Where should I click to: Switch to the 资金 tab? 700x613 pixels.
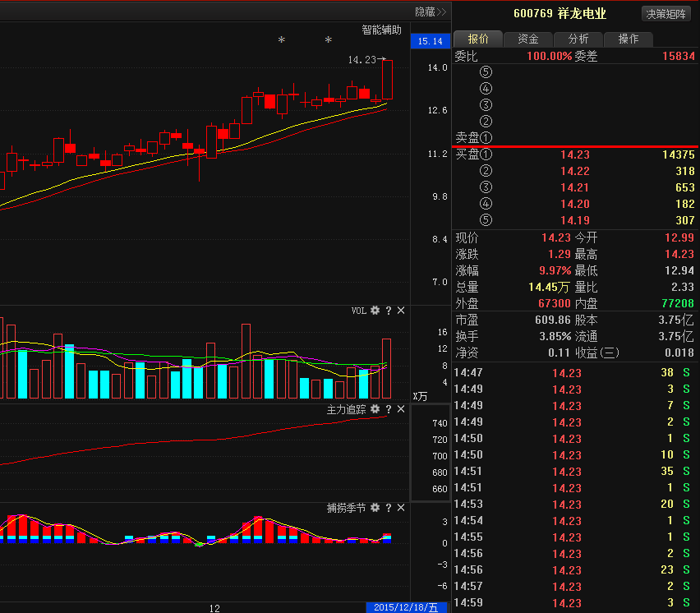(x=528, y=39)
